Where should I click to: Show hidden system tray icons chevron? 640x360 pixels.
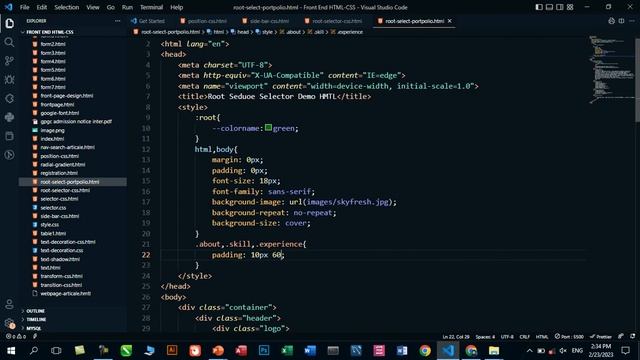tap(529, 351)
